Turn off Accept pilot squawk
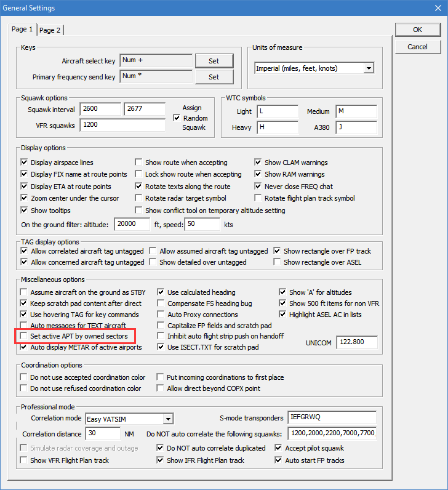The height and width of the screenshot is (490, 448). click(x=279, y=448)
